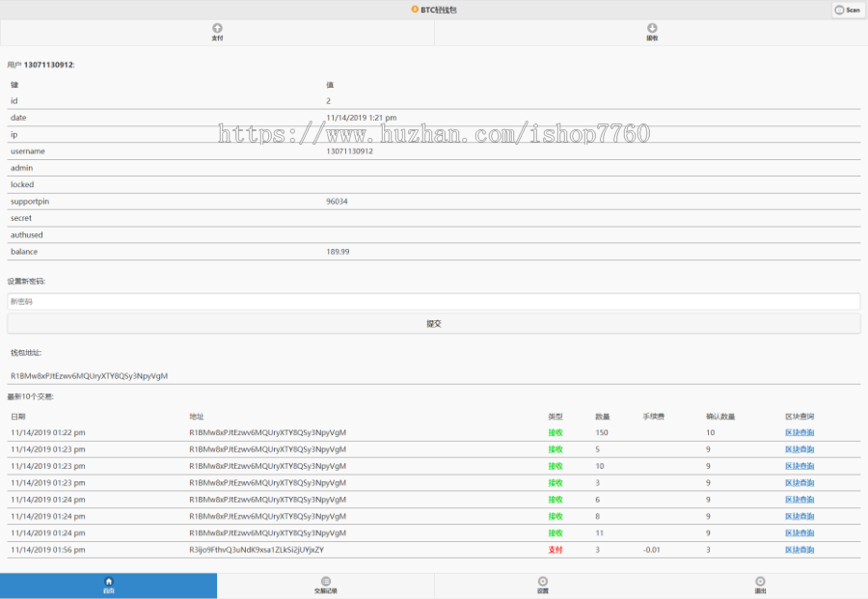Image resolution: width=868 pixels, height=599 pixels.
Task: Open the 区块查询 link for the amount 6 transaction
Action: [x=800, y=500]
